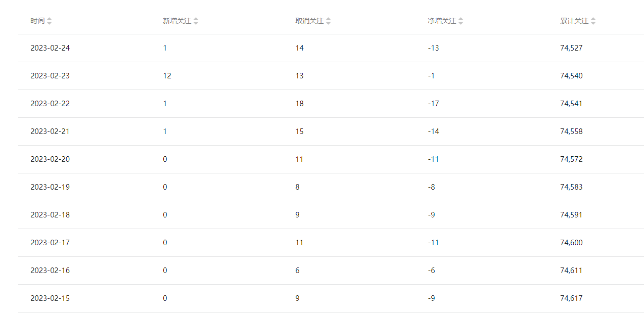The height and width of the screenshot is (313, 644).
Task: Select the 2023-02-22 row date
Action: (50, 104)
